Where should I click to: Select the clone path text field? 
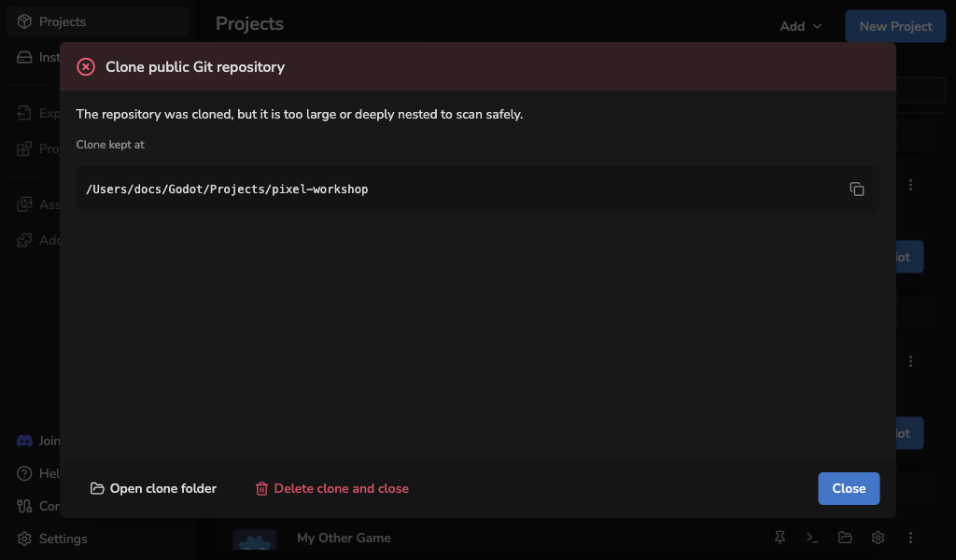point(477,189)
